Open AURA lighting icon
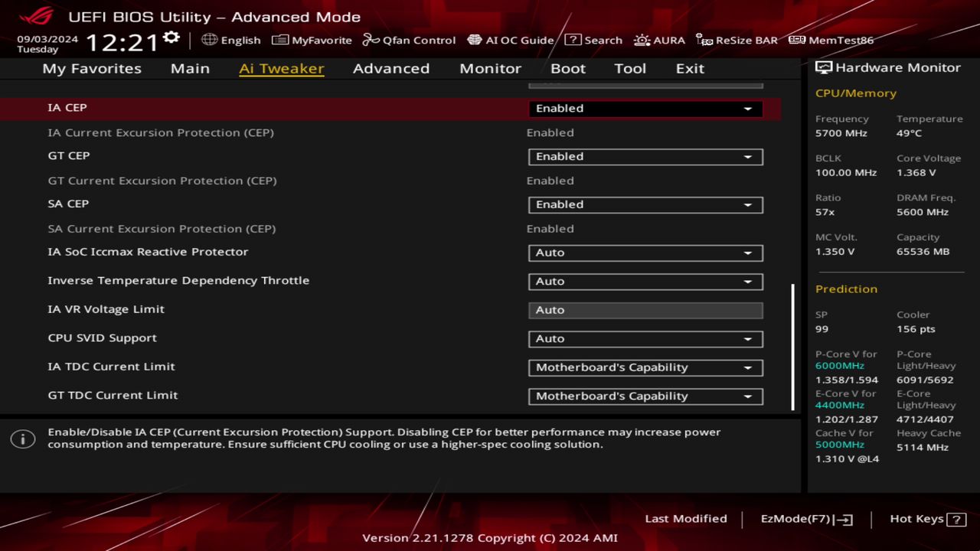The image size is (980, 551). click(642, 40)
